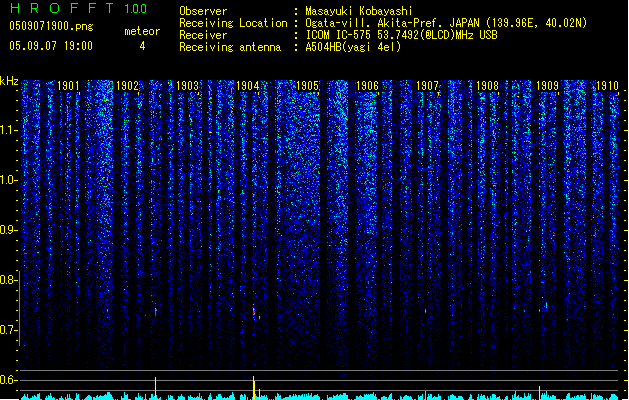Click the meteor echo after 1902
This screenshot has width=629, height=400.
(156, 313)
